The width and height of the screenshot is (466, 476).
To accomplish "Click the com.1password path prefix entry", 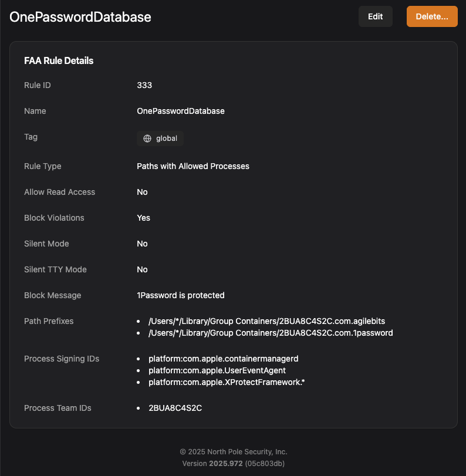I will (271, 333).
